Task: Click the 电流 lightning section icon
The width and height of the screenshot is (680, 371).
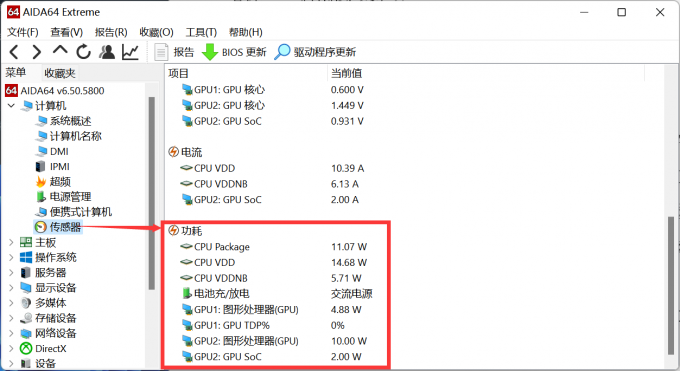Action: click(x=173, y=152)
